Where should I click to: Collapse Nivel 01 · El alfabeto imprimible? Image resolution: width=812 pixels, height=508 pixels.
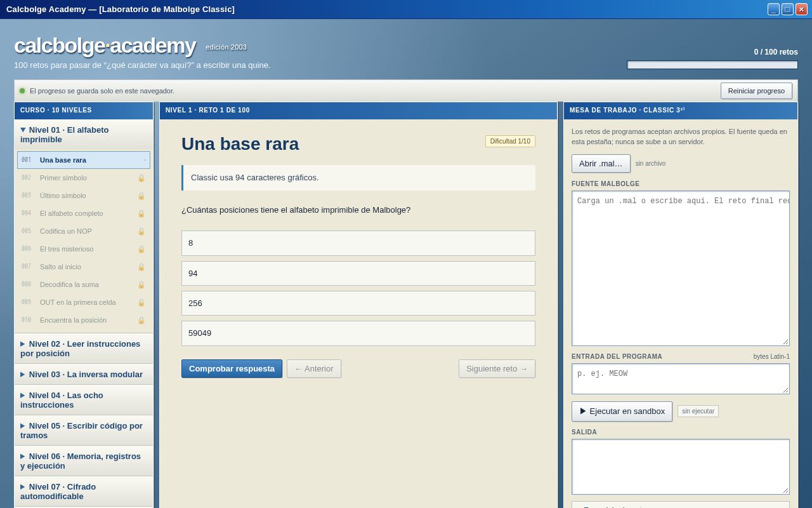point(84,135)
